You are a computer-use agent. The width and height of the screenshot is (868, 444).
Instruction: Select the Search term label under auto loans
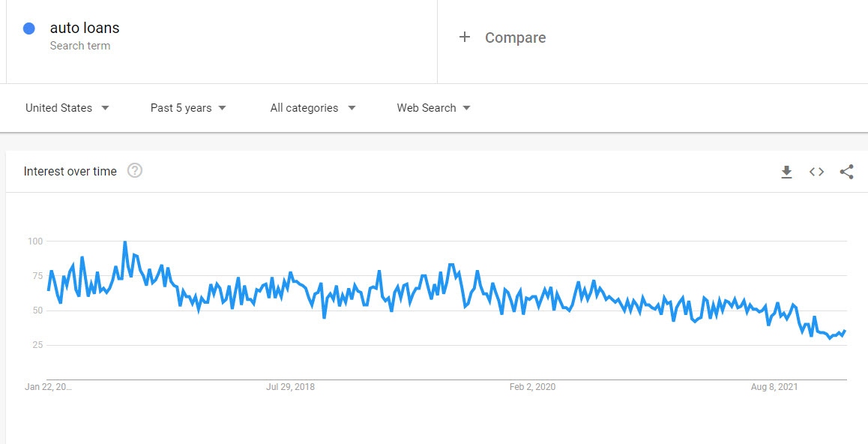[79, 46]
